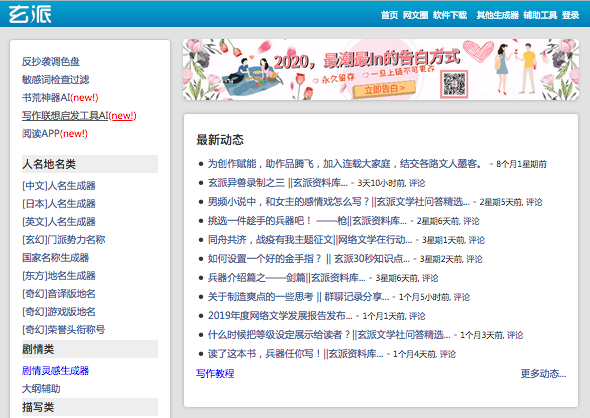Click 登录 to sign in
This screenshot has width=590, height=418.
pyautogui.click(x=570, y=15)
